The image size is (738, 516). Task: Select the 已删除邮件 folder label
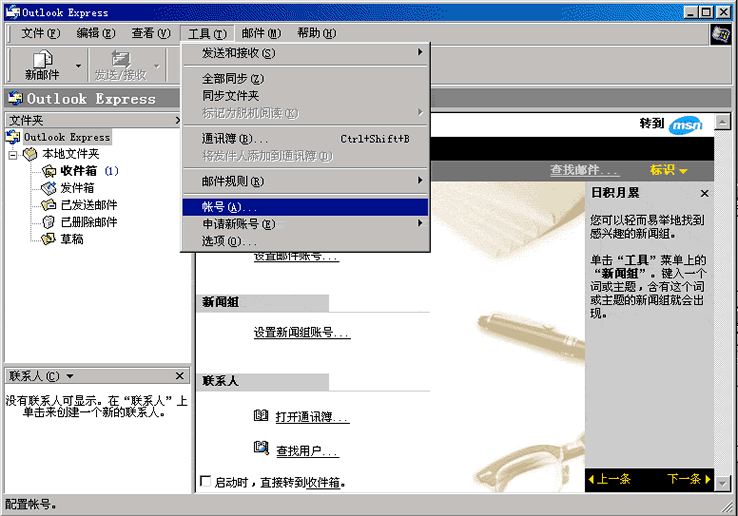pos(89,222)
